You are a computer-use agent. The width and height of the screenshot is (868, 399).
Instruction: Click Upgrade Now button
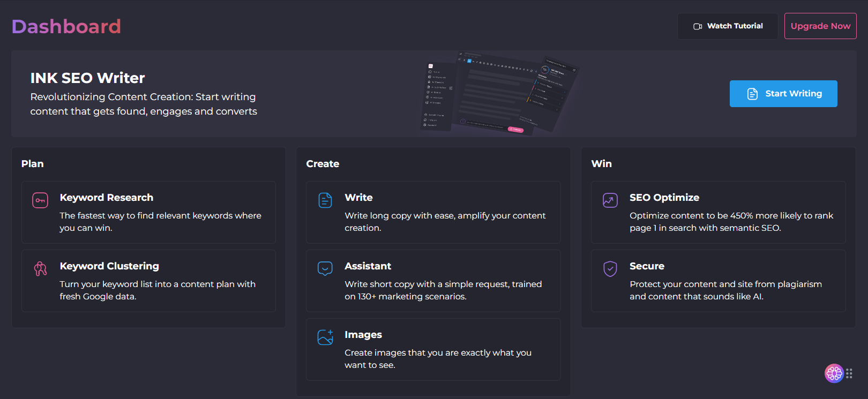coord(820,26)
